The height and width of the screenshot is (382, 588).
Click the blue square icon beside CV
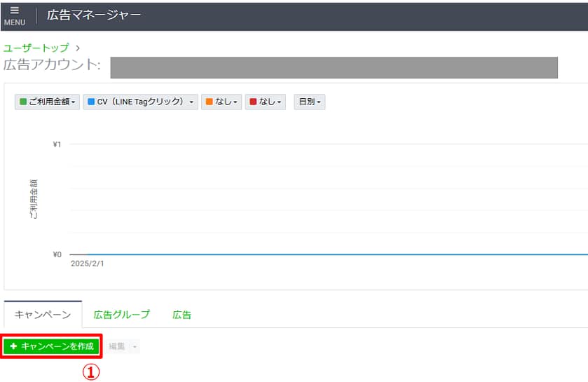coord(91,102)
